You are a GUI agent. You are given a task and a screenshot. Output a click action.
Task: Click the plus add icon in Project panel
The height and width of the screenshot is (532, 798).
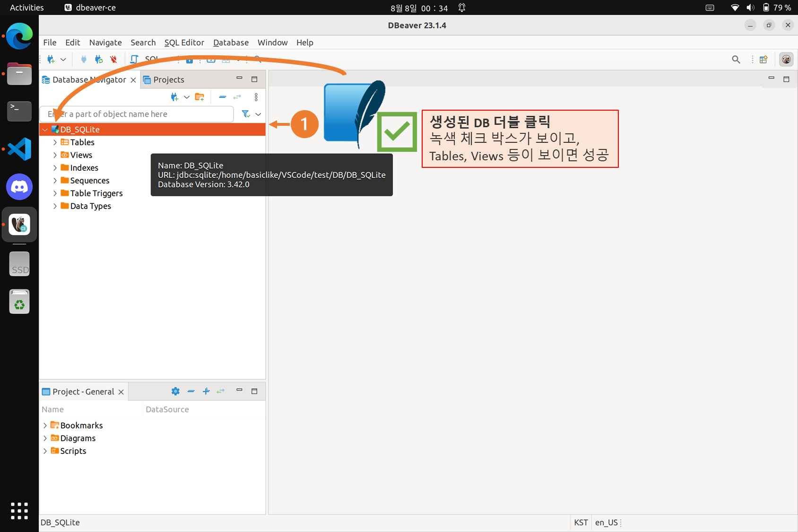click(206, 391)
